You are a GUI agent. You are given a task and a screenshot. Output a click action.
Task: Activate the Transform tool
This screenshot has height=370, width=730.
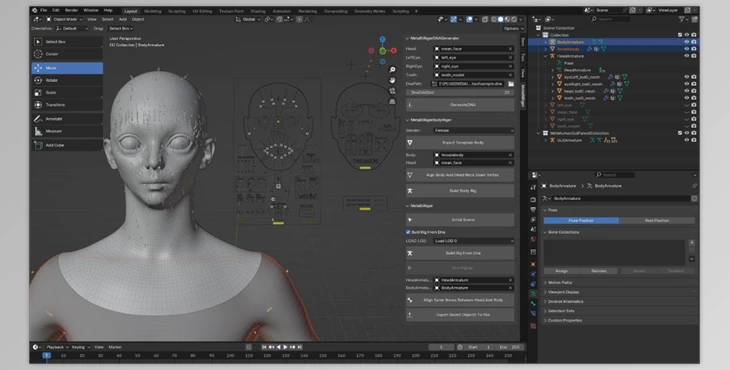(67, 105)
